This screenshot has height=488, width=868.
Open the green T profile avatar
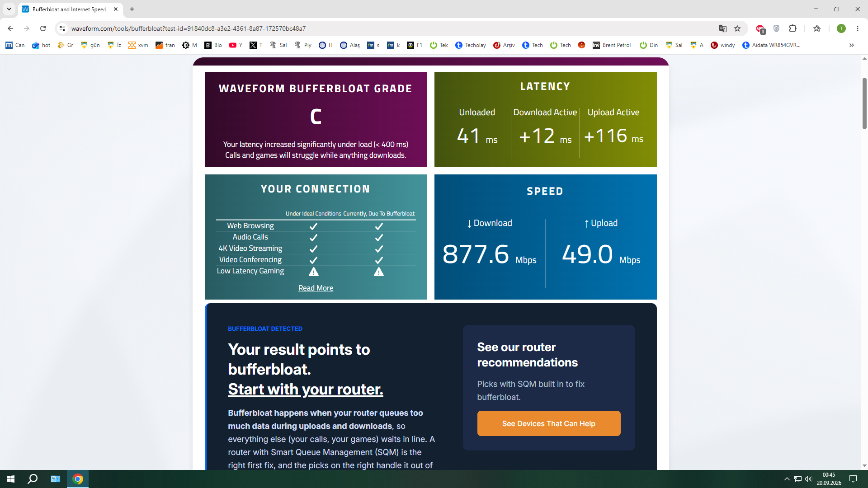point(841,28)
